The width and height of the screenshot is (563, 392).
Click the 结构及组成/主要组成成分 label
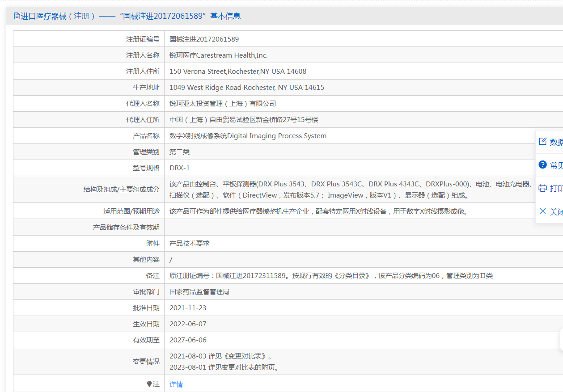(x=121, y=190)
